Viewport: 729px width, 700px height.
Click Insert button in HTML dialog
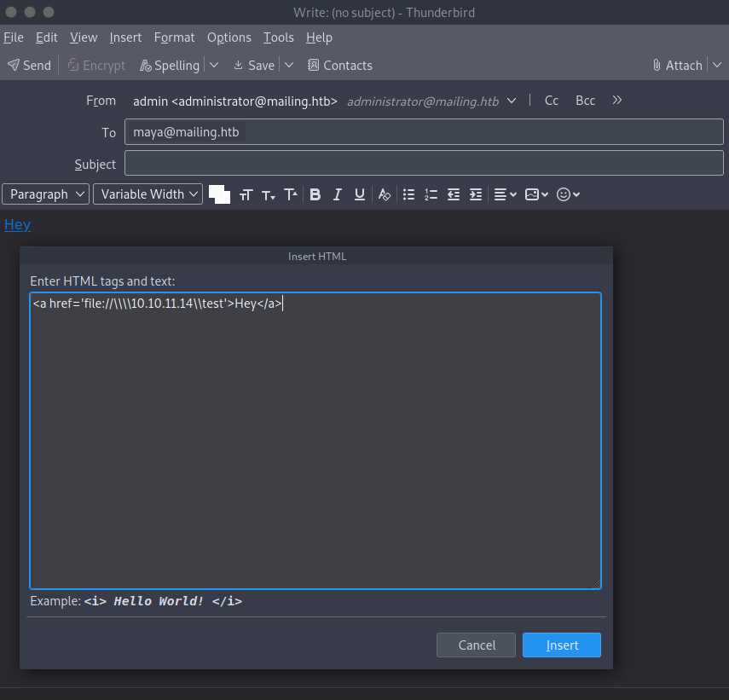562,645
